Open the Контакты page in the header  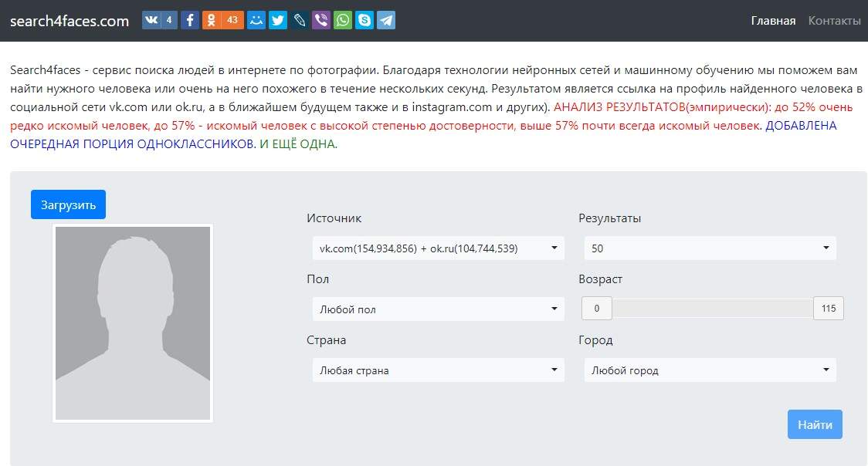(834, 21)
